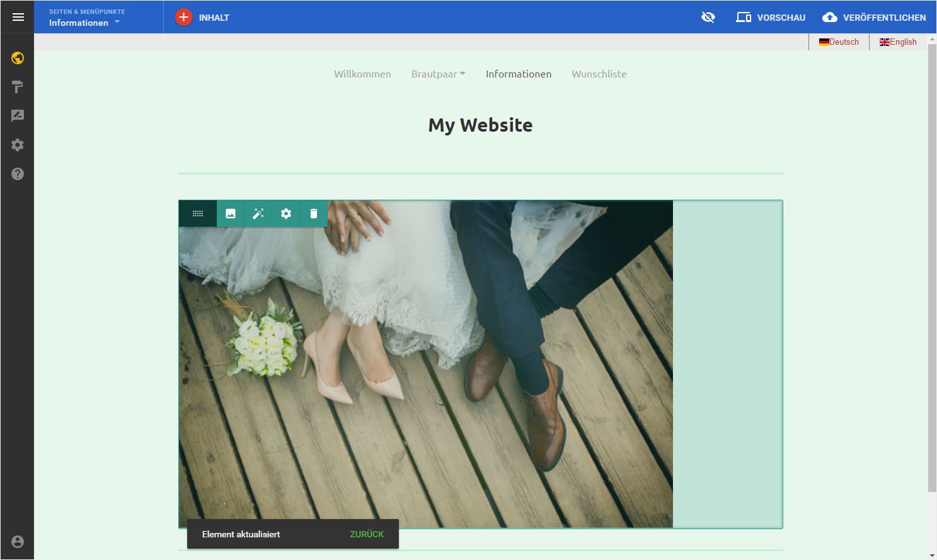Click the Vorschau device preview icon
937x560 pixels.
coord(744,18)
